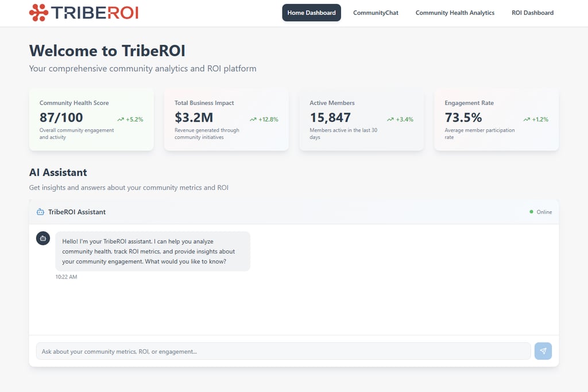Click the bot avatar next to the chat message

pos(43,238)
